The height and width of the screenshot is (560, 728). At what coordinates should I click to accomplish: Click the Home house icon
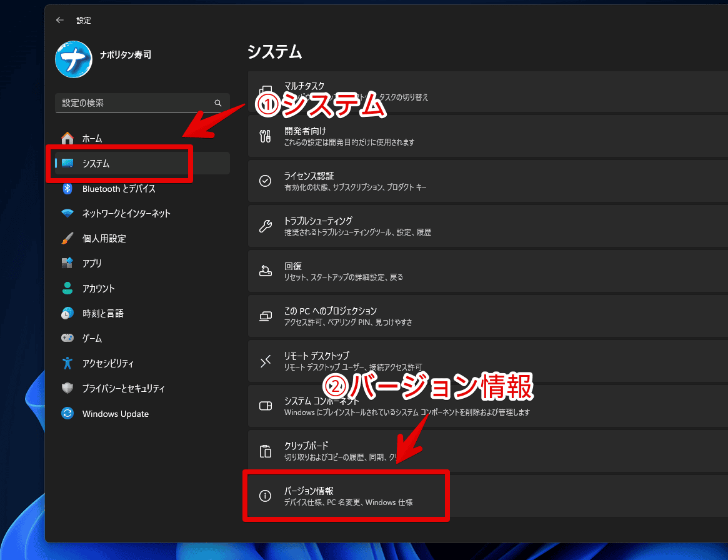click(x=67, y=138)
